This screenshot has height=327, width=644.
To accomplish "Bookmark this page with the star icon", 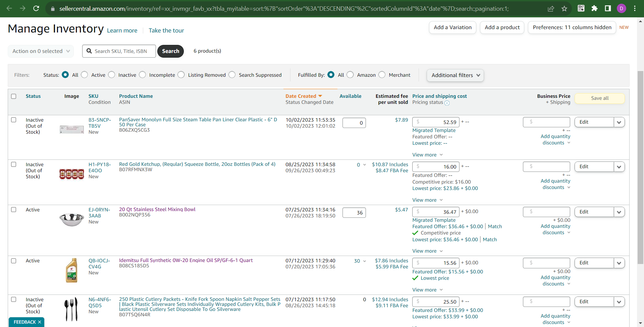I will click(564, 9).
